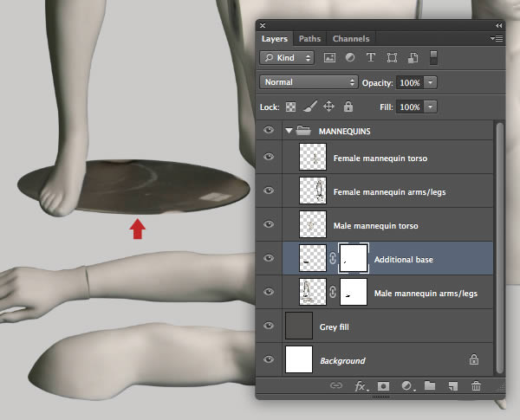Image resolution: width=520 pixels, height=420 pixels.
Task: Delete layer using the trash icon
Action: 476,386
